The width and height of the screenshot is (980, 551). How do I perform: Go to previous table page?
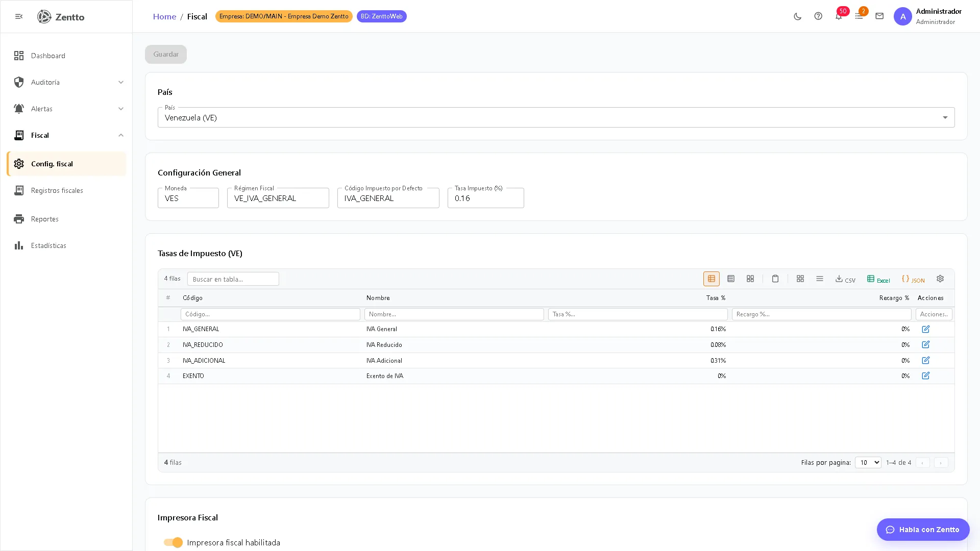coord(922,463)
